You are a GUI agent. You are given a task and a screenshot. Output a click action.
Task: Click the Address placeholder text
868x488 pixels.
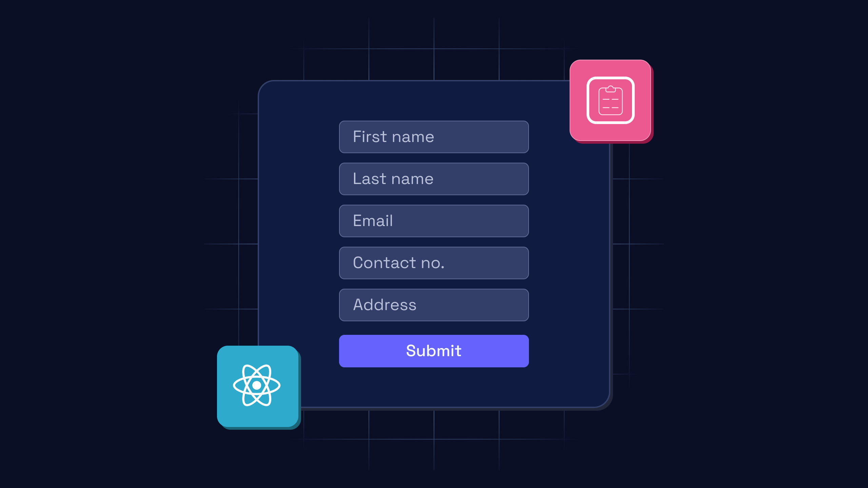(x=384, y=304)
